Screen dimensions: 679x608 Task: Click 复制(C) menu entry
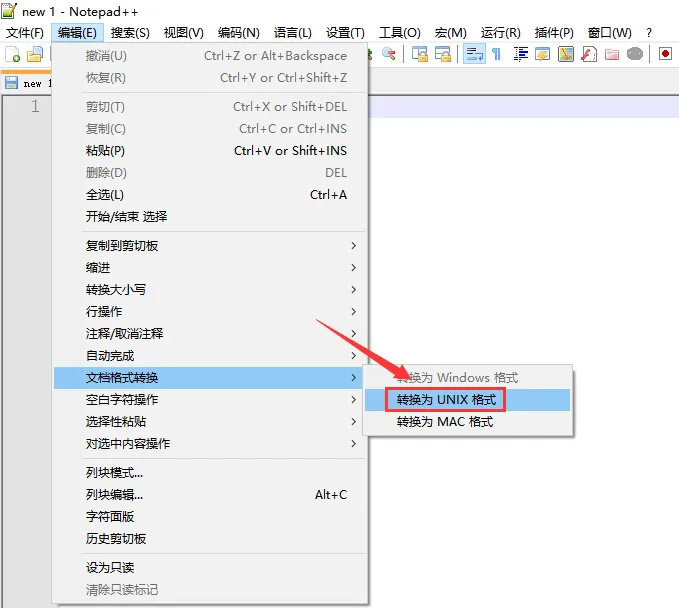pyautogui.click(x=210, y=129)
